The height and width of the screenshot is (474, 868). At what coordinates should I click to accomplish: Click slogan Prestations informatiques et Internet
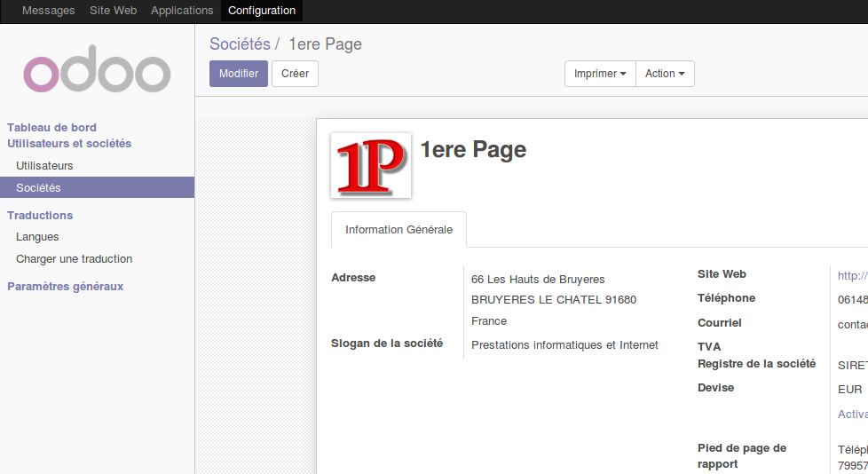(564, 345)
